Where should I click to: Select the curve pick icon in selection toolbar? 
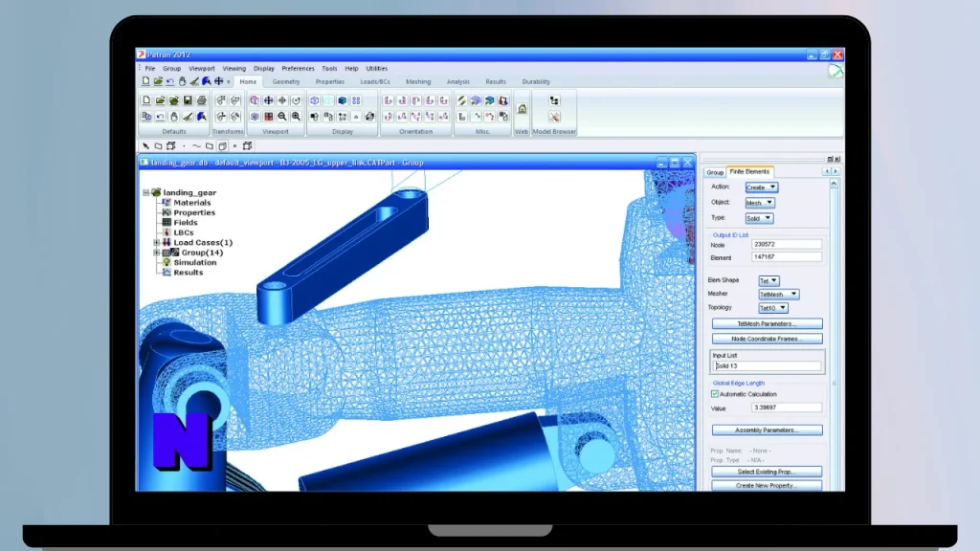click(x=196, y=146)
